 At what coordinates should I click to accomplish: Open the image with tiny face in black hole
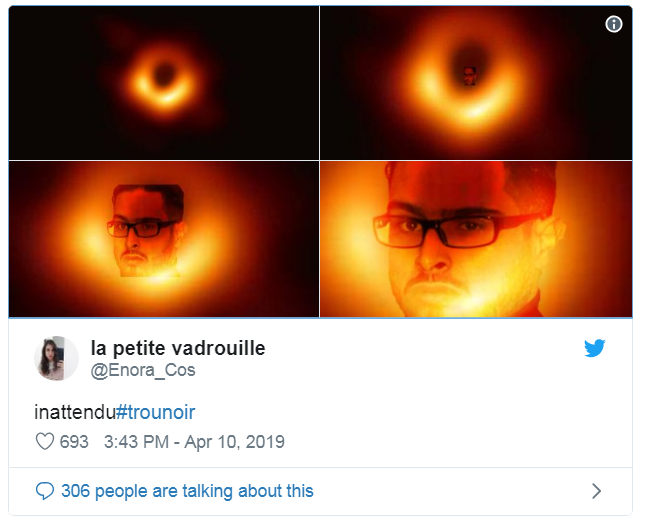[476, 83]
